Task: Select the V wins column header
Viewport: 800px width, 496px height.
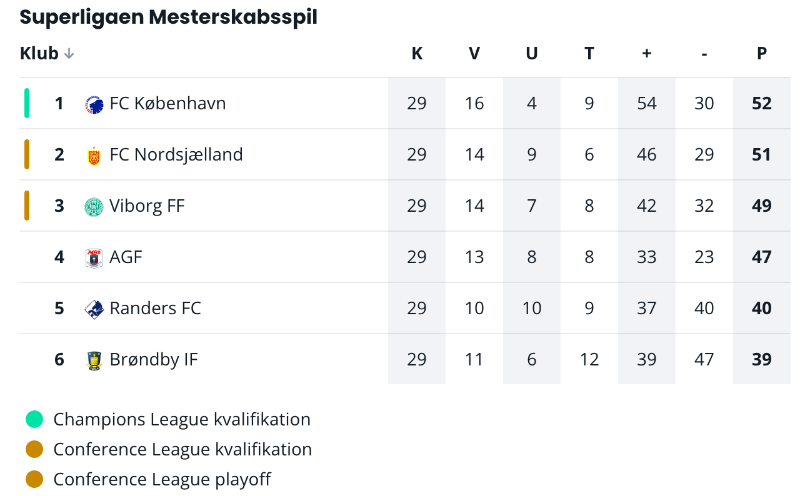Action: pyautogui.click(x=474, y=54)
